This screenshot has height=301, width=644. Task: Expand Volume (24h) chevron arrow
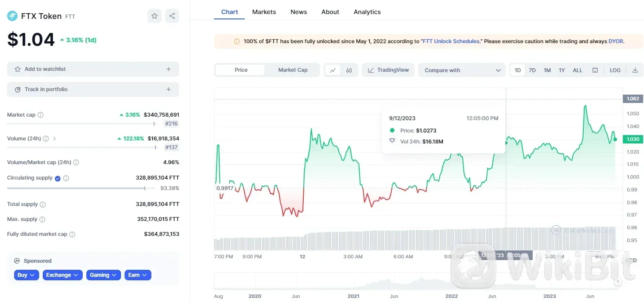(x=55, y=139)
